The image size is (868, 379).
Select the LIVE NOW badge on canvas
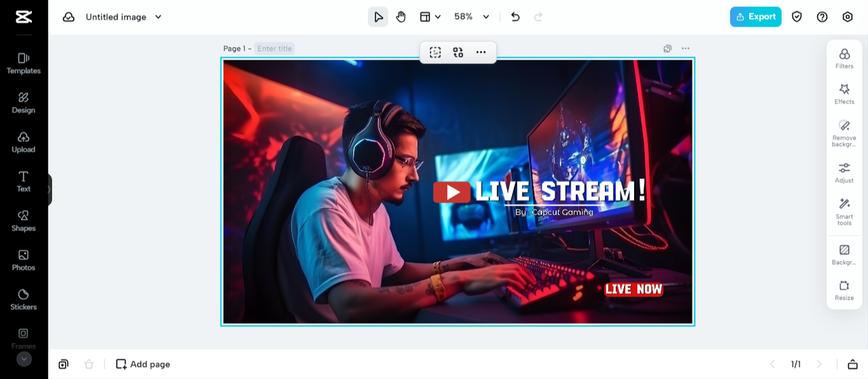[633, 290]
